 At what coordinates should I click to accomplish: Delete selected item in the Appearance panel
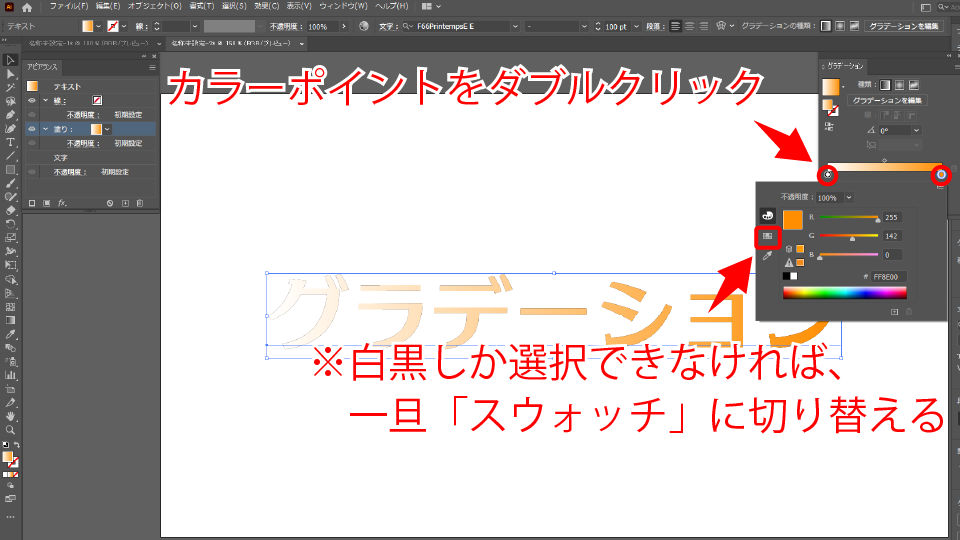[x=140, y=203]
